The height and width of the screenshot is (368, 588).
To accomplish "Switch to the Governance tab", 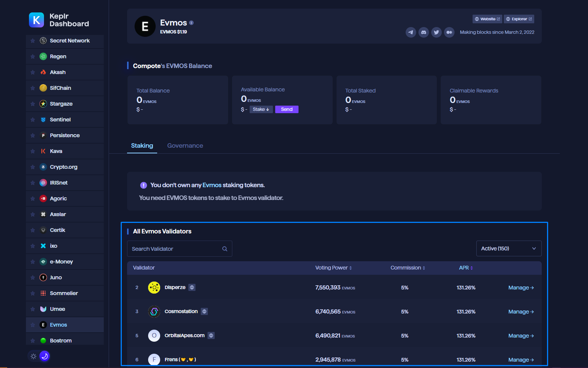I will coord(185,145).
